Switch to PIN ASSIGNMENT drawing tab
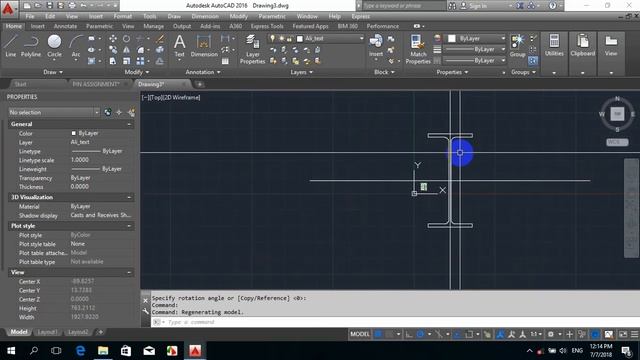The height and width of the screenshot is (360, 640). point(96,84)
